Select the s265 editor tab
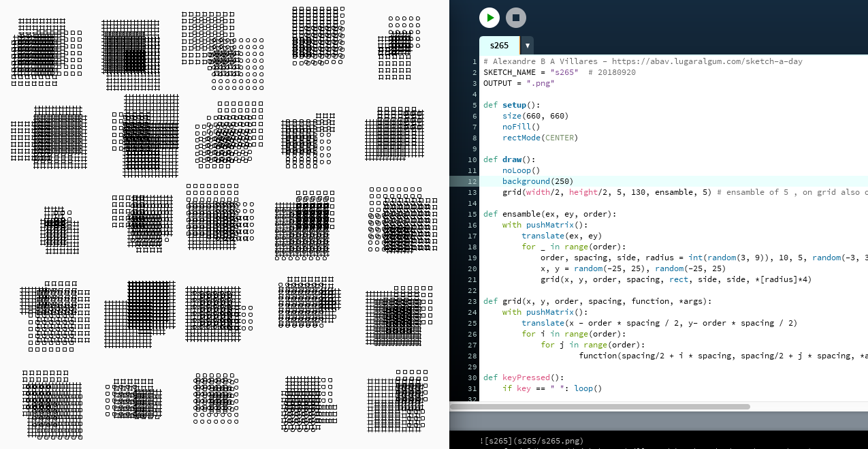This screenshot has width=868, height=449. click(x=499, y=46)
